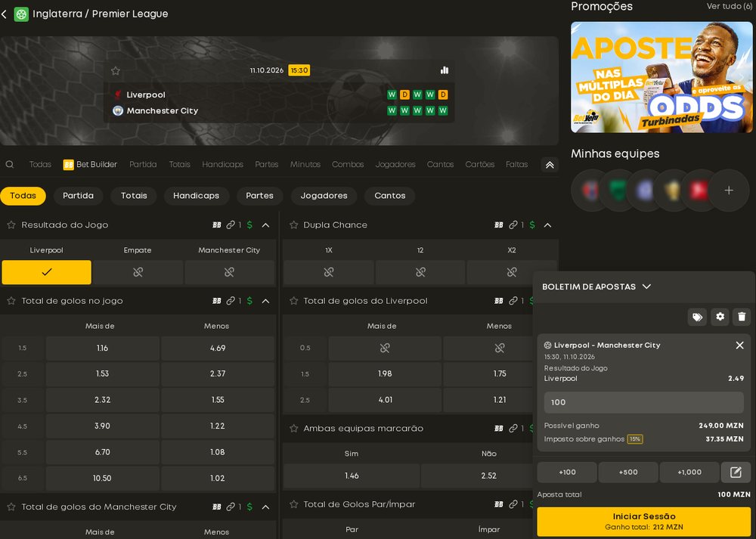Open the market search magnifier icon

coord(10,164)
